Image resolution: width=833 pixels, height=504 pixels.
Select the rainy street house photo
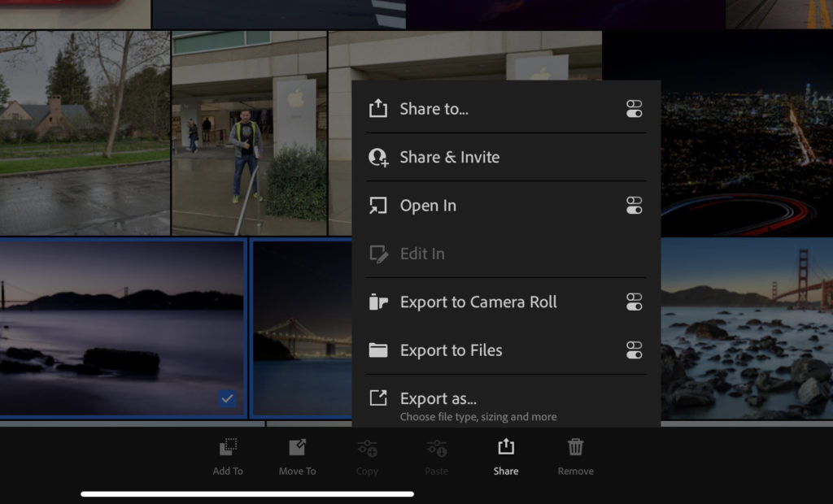pyautogui.click(x=85, y=134)
